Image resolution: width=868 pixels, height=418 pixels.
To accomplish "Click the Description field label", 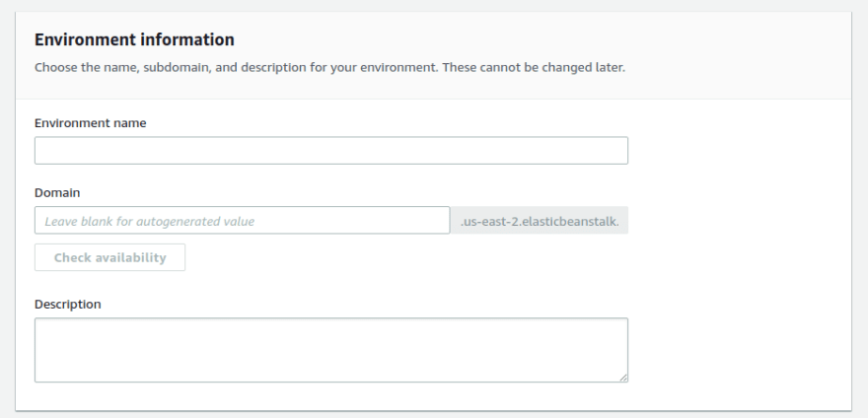I will pyautogui.click(x=67, y=304).
